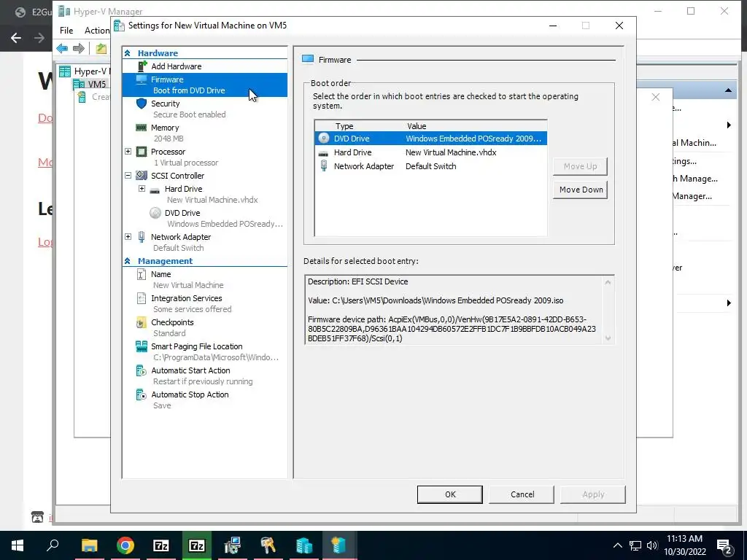Click the Firmware monitor icon in tree

pos(142,79)
